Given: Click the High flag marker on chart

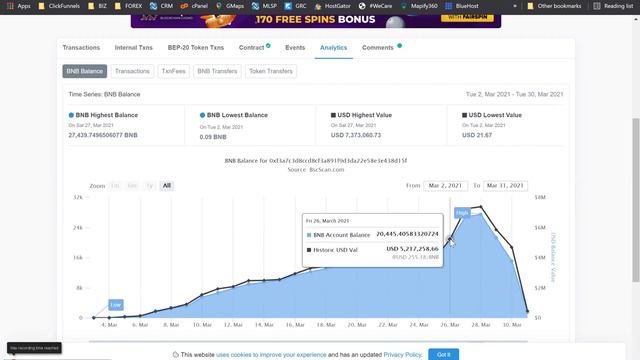Looking at the screenshot, I should (462, 213).
